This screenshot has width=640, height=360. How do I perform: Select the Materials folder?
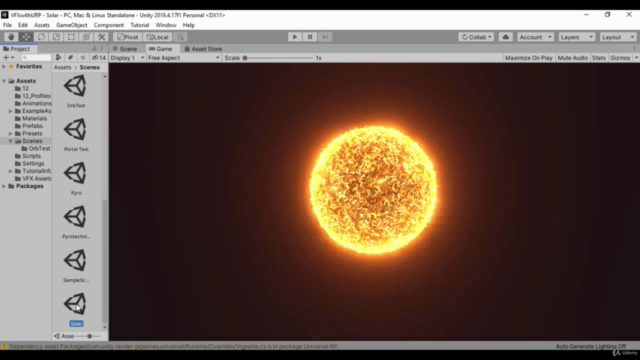click(31, 118)
